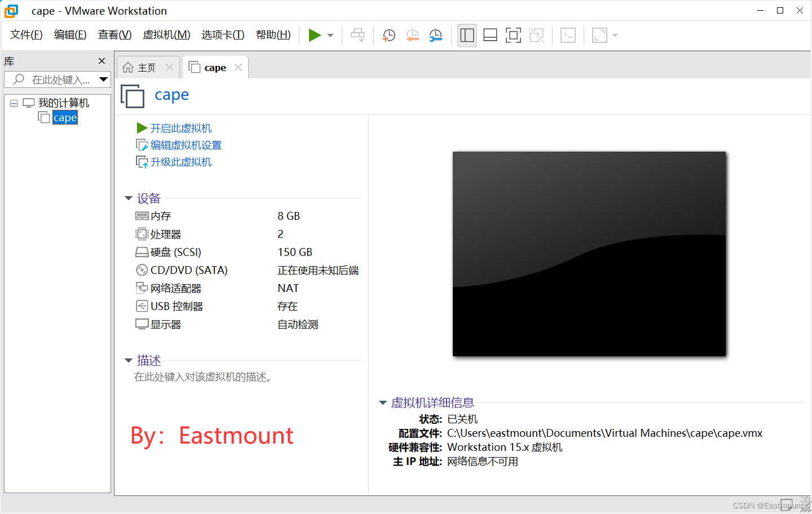Click the green power on play icon in toolbar
812x514 pixels.
click(315, 36)
